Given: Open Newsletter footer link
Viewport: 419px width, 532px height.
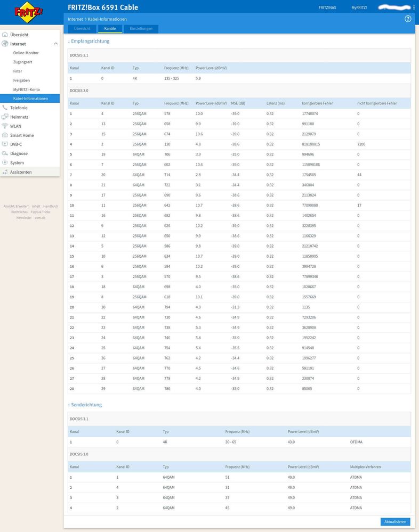Looking at the screenshot, I should point(24,218).
